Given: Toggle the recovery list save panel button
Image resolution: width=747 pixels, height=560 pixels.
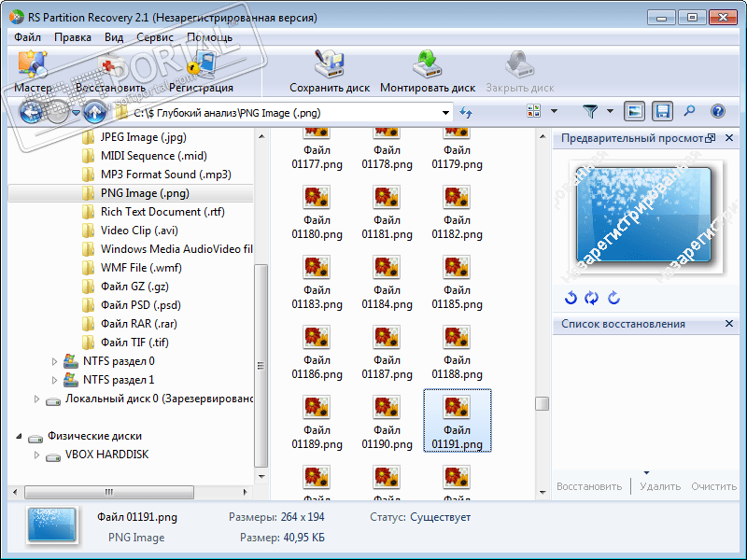Looking at the screenshot, I should tap(662, 111).
